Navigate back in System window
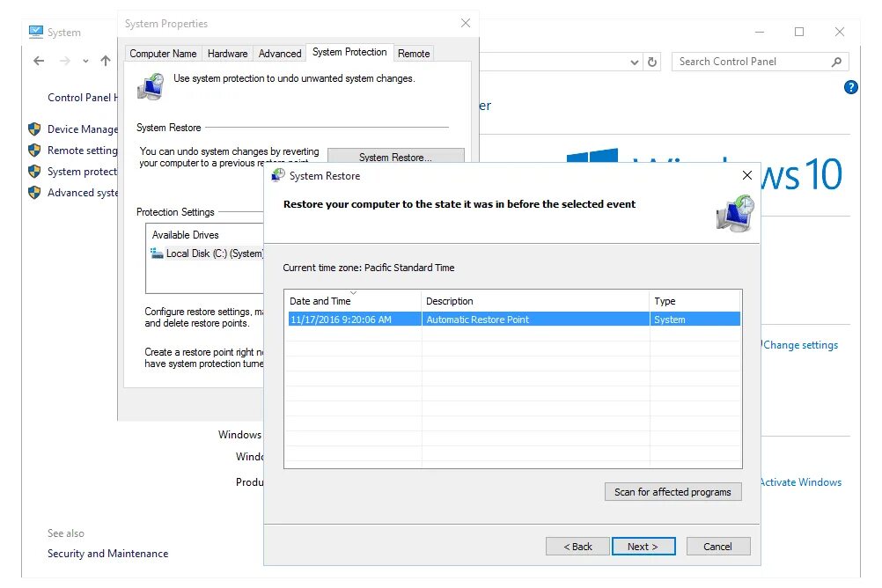882x588 pixels. click(x=39, y=61)
